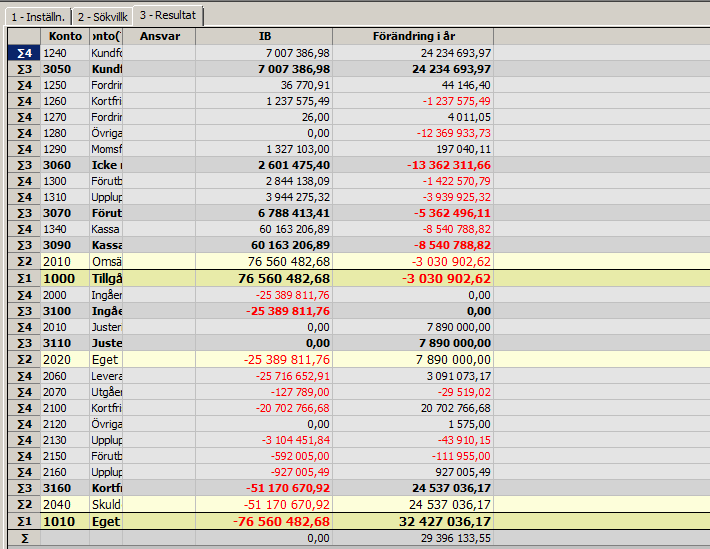Select the Σ4 row marker for account 1260

pyautogui.click(x=24, y=101)
